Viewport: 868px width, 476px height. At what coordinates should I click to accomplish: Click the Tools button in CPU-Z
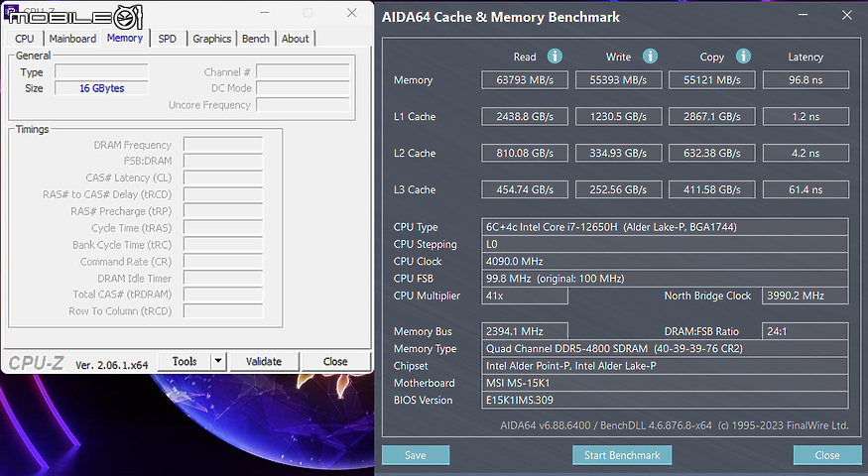pyautogui.click(x=185, y=361)
